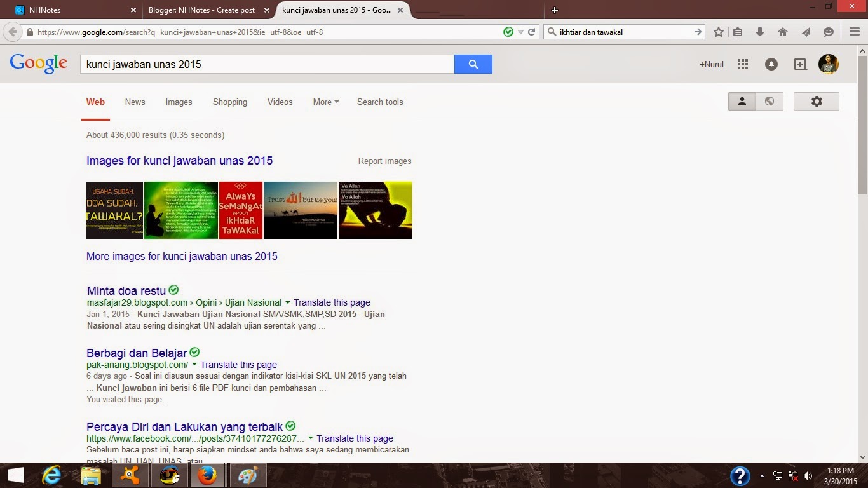
Task: Close the NHNotes tab
Action: click(133, 10)
